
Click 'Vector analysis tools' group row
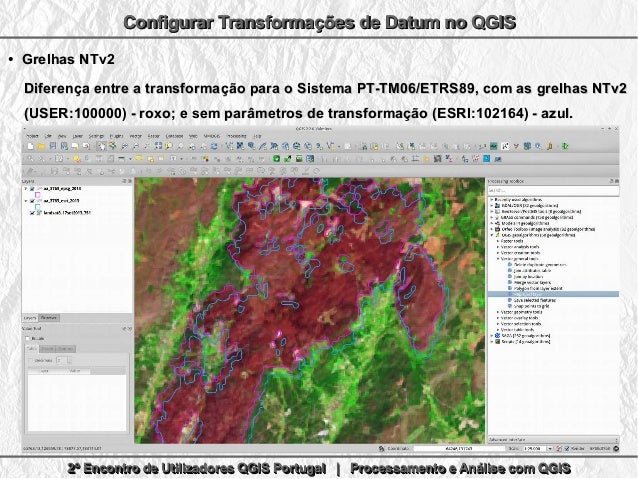520,247
